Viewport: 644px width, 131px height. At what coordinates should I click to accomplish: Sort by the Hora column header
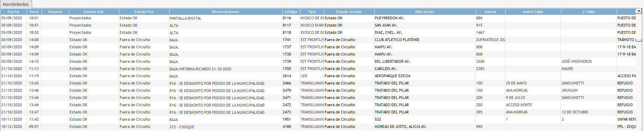[34, 12]
